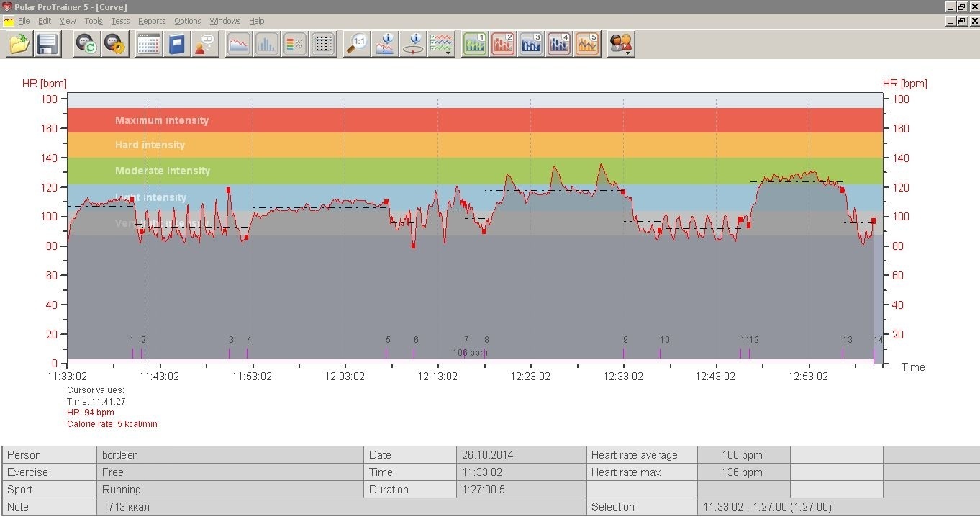This screenshot has width=980, height=517.
Task: Expand the curve selection checklist dropdown
Action: point(442,45)
